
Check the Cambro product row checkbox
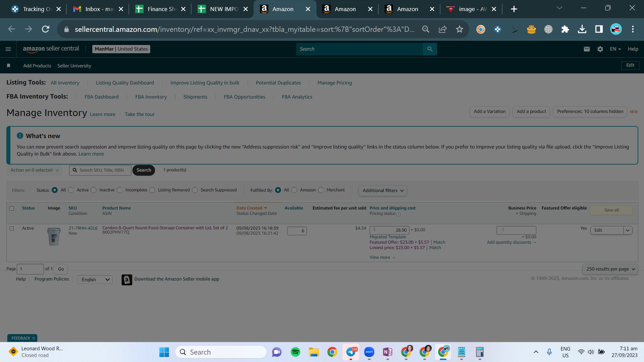pyautogui.click(x=12, y=228)
